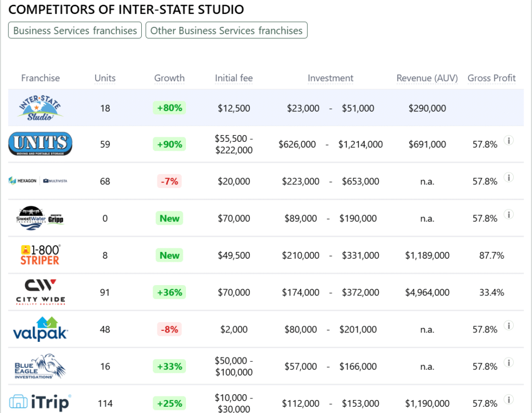Screen dimensions: 532x413
Task: Open the Blue Eagle Investigations logo
Action: click(40, 366)
